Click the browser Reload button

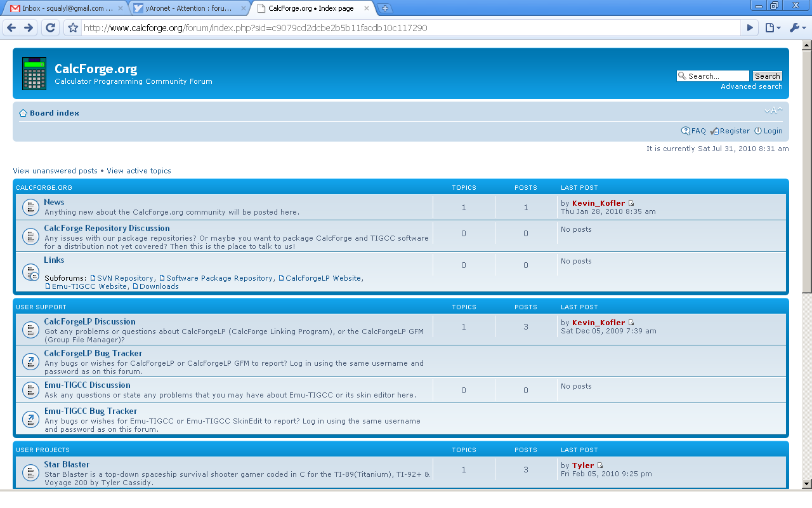click(x=51, y=28)
